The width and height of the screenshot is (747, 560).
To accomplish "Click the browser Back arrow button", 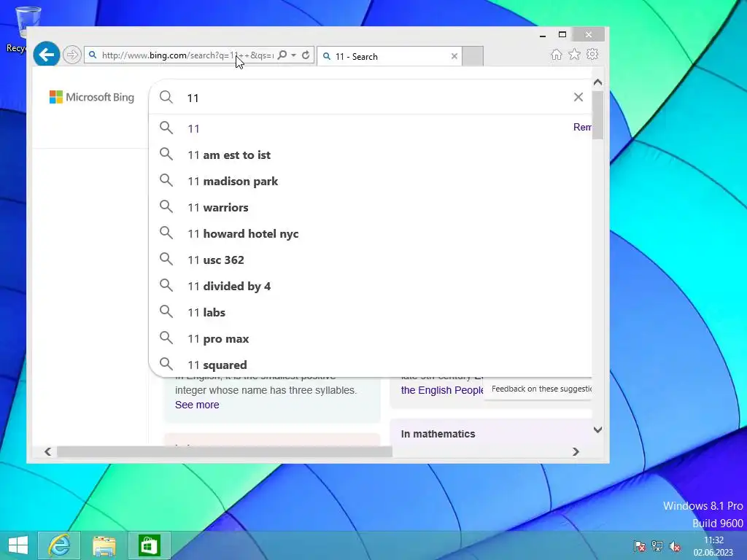I will click(x=47, y=55).
